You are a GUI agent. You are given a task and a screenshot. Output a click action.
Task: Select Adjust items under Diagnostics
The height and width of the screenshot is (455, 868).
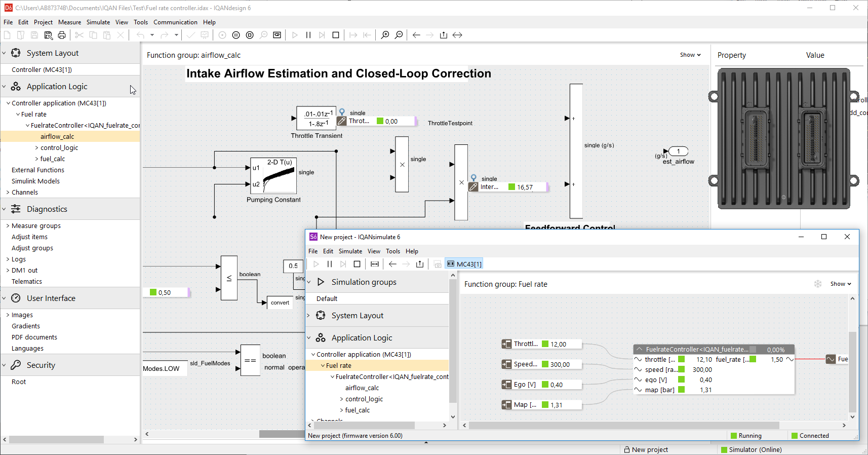point(29,237)
